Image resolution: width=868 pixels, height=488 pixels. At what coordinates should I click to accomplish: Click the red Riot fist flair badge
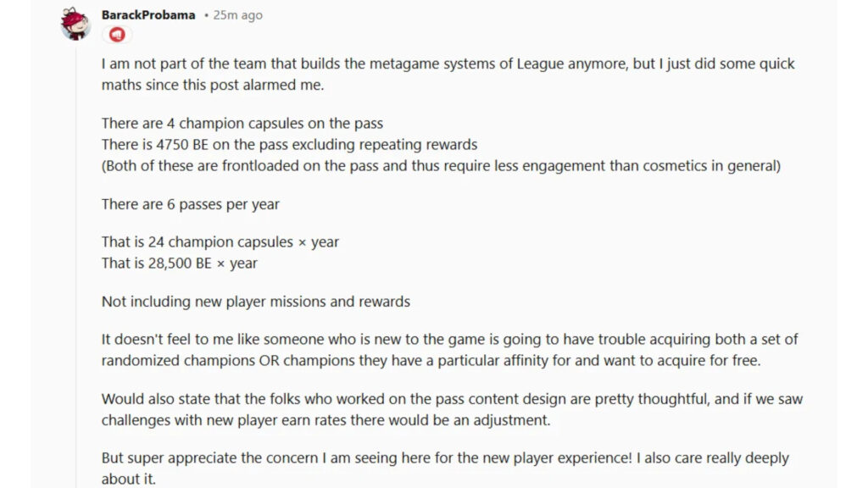[117, 35]
